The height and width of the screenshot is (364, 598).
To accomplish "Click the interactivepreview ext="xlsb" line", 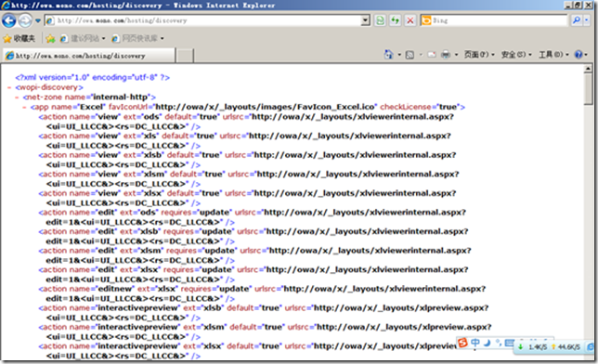I will click(264, 313).
